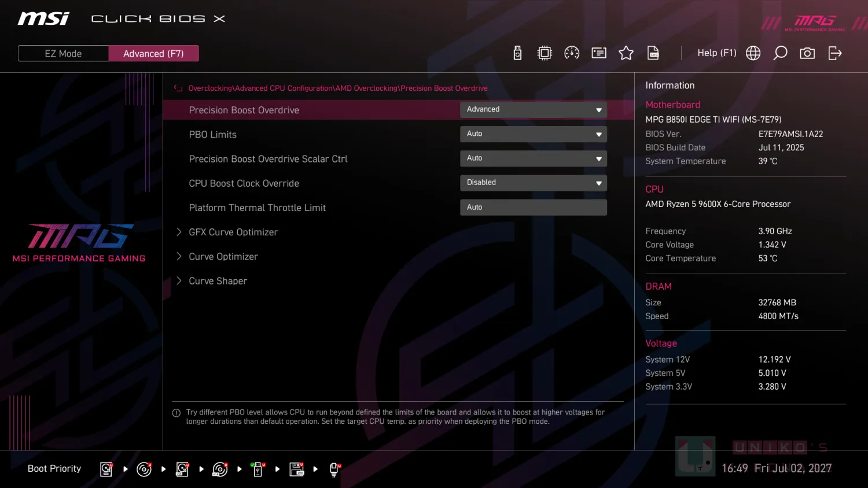
Task: Click the System 12V 12.192 V reading
Action: tap(774, 359)
